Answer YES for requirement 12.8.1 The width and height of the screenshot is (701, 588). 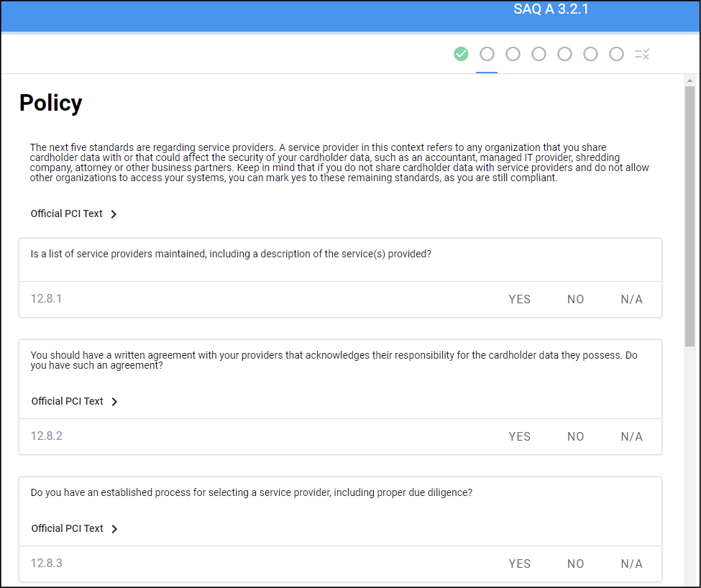519,299
